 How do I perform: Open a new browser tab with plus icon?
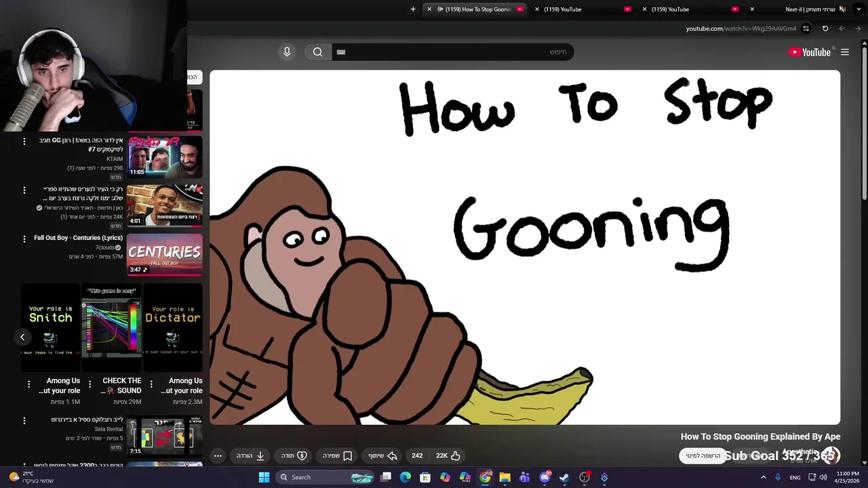[x=413, y=9]
